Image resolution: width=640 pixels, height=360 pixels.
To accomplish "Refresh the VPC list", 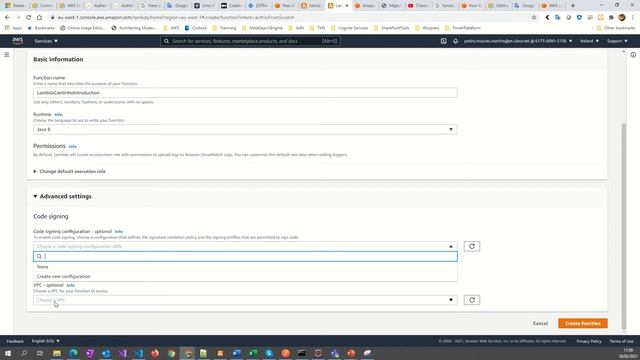I will tap(472, 300).
